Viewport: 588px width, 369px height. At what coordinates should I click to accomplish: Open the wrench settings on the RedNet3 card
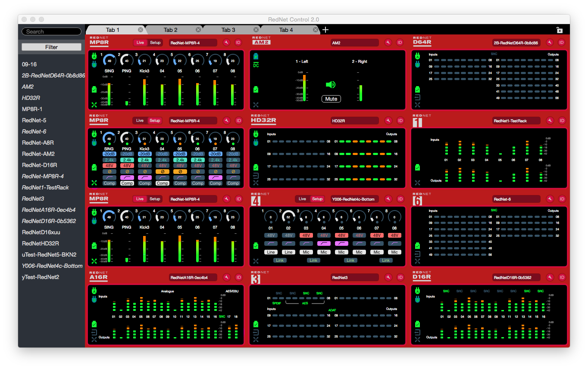[x=388, y=277]
